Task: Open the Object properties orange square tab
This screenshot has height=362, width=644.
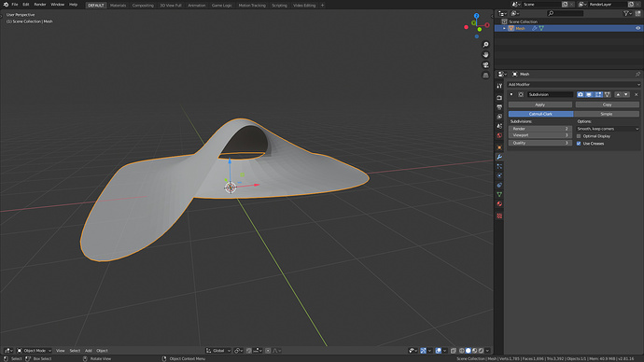Action: [499, 147]
